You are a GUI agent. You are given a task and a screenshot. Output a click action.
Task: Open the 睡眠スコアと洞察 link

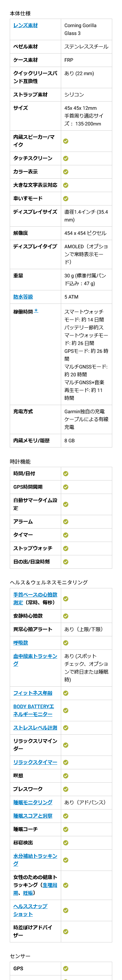[x=33, y=816]
